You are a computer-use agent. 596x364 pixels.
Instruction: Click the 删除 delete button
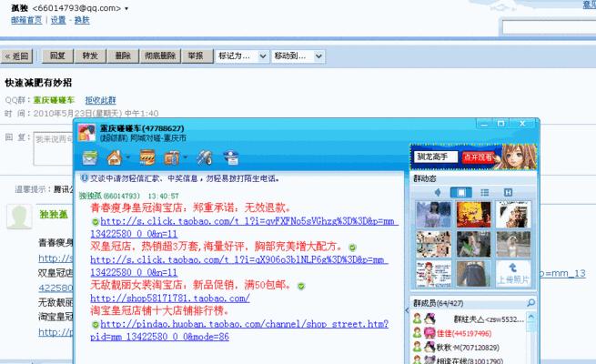(x=123, y=56)
